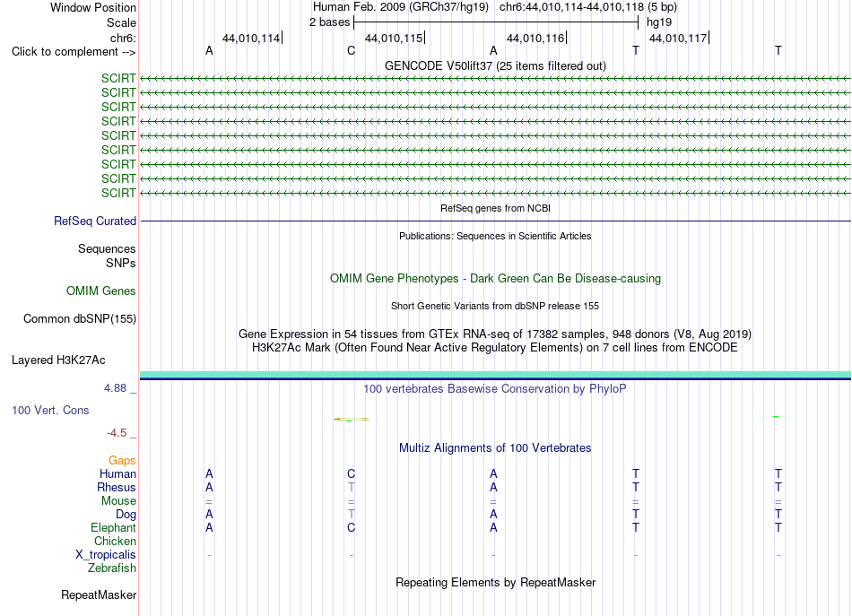Select the Human alignment row label
Viewport: 852px width, 616px height.
tap(117, 474)
